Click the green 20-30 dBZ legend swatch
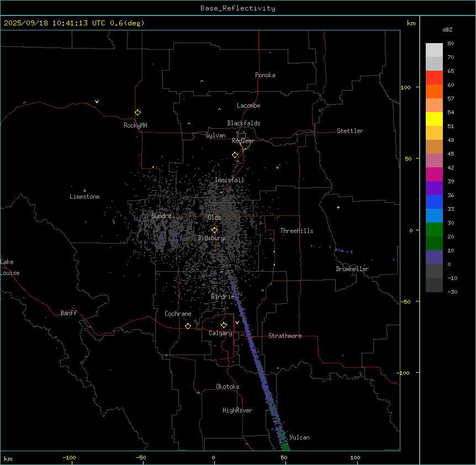476x465 pixels. click(434, 230)
